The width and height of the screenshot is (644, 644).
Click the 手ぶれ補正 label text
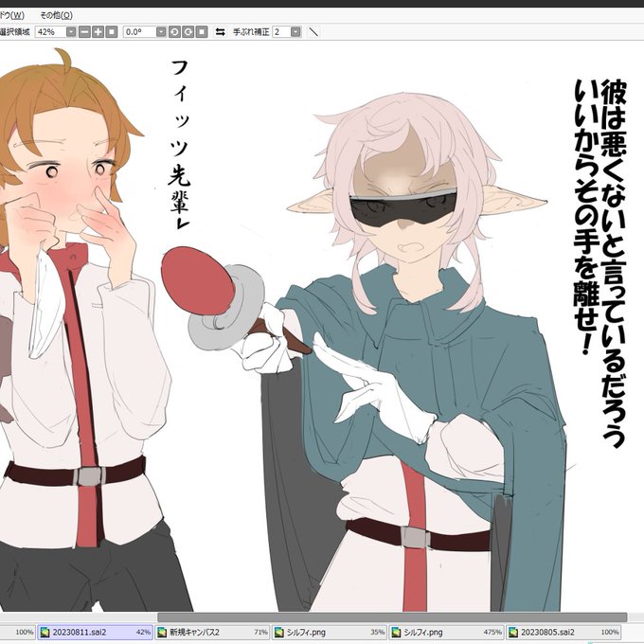point(251,32)
